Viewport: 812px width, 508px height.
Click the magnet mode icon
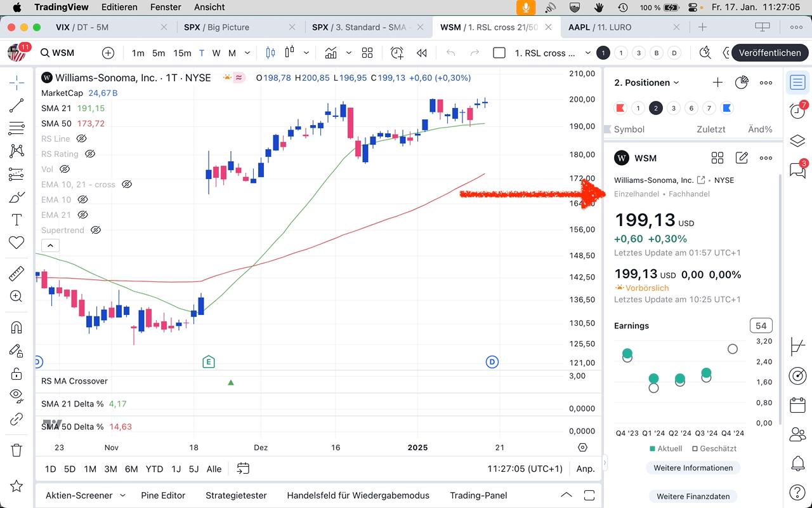16,328
